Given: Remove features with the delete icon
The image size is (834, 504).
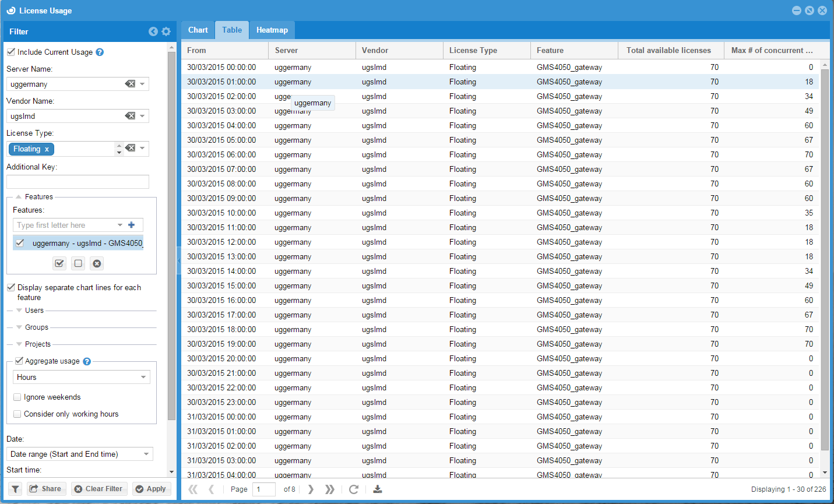Looking at the screenshot, I should click(97, 263).
